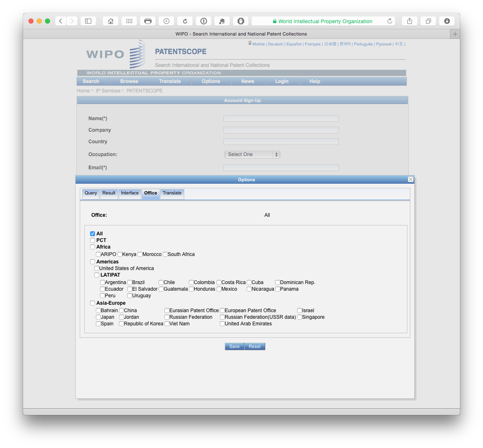This screenshot has width=483, height=448.
Task: Click the WIPO logo
Action: (116, 54)
